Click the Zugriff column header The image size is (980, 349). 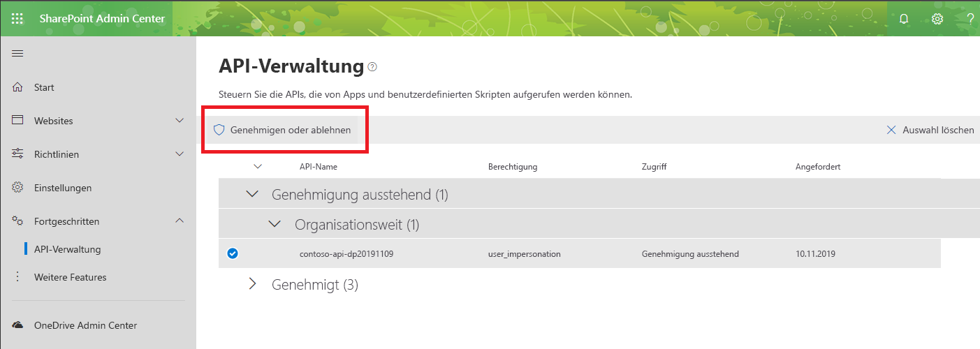(x=654, y=167)
